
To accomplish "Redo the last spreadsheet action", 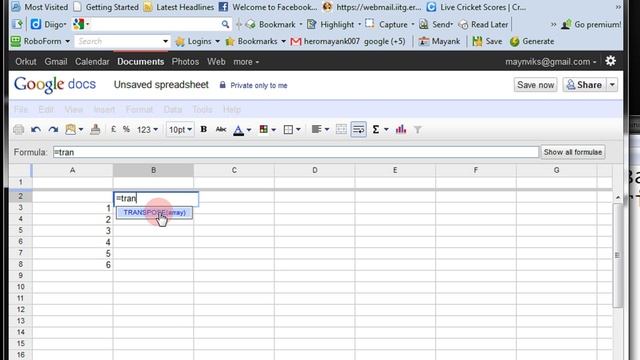I will (53, 130).
